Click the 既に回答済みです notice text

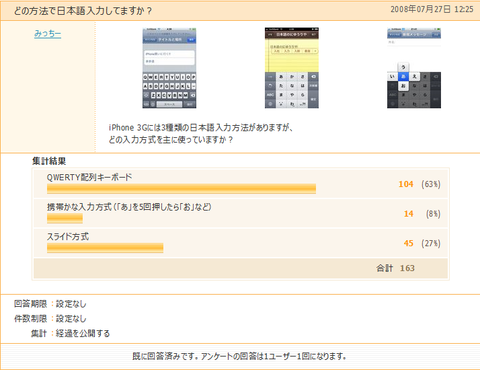[x=239, y=356]
